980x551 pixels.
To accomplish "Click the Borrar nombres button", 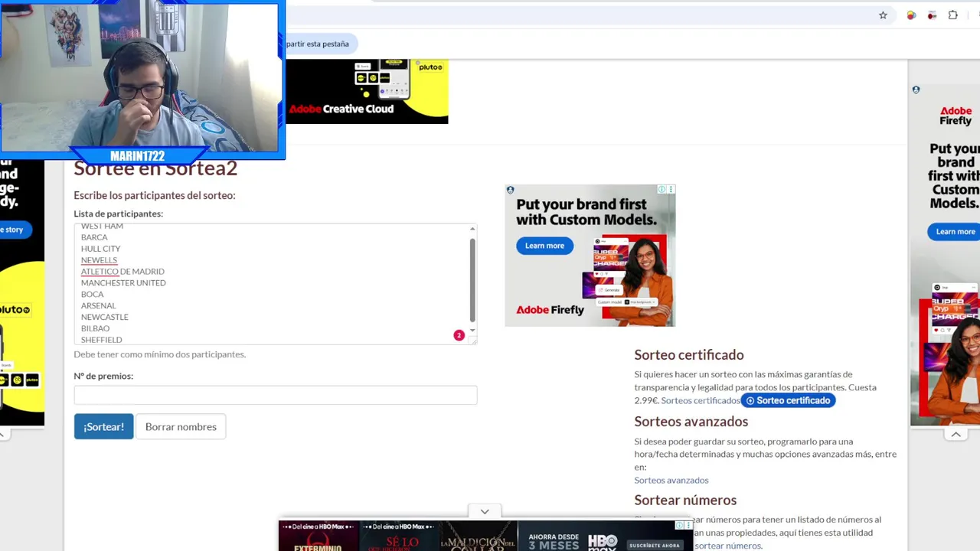I will (181, 426).
